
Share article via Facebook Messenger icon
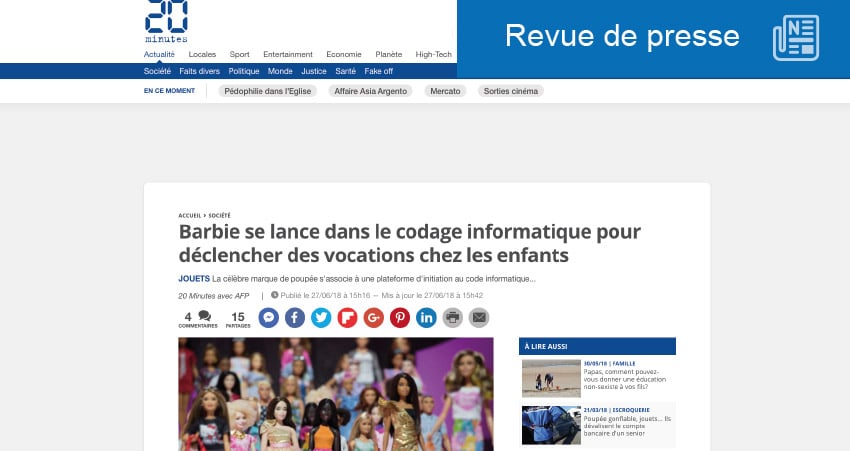tap(268, 318)
